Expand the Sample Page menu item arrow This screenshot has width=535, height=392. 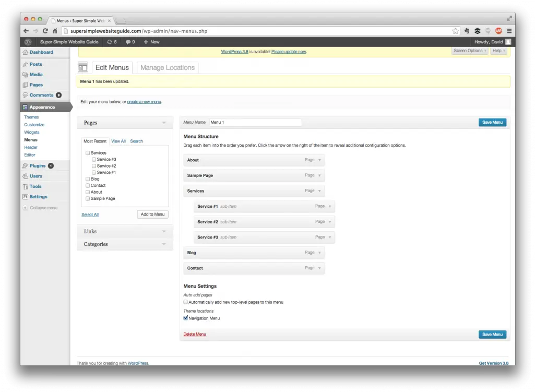pos(320,175)
